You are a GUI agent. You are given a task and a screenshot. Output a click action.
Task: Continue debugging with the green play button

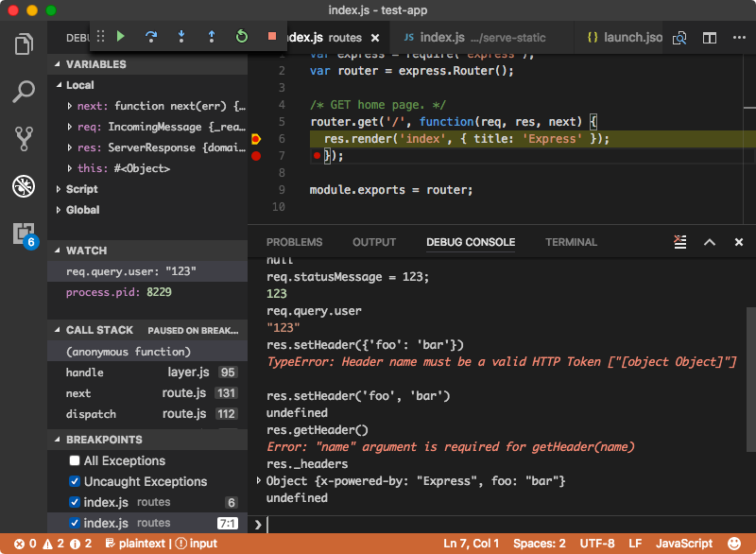(121, 36)
